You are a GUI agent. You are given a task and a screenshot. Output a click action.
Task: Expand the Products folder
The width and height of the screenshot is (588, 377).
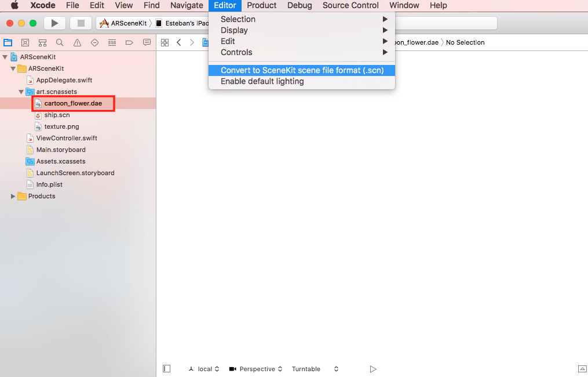(13, 196)
